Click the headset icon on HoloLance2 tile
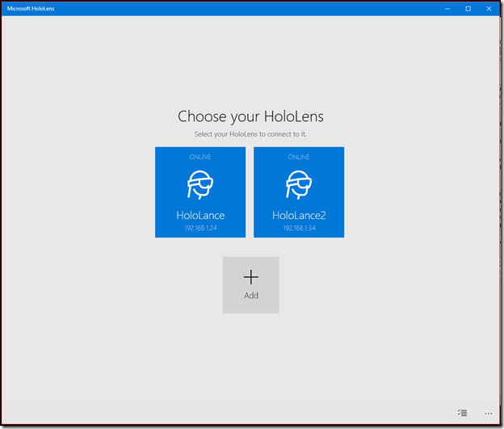The image size is (504, 429). click(x=299, y=185)
